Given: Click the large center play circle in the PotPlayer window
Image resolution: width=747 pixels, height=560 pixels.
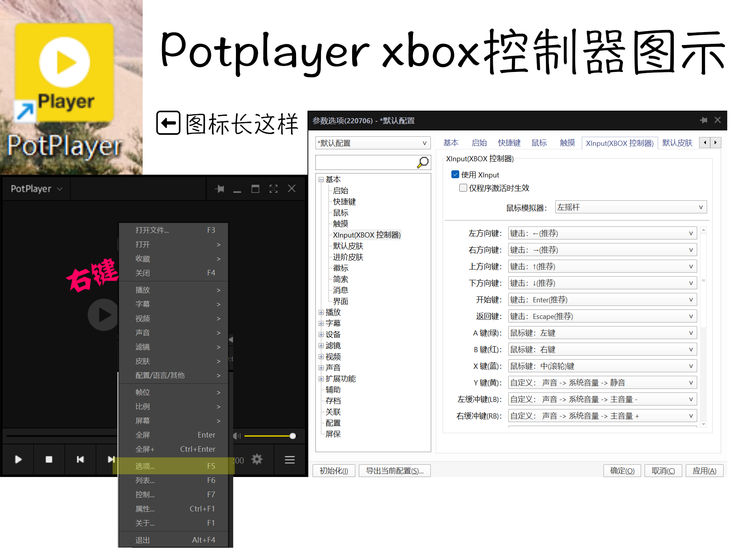Looking at the screenshot, I should pyautogui.click(x=103, y=315).
